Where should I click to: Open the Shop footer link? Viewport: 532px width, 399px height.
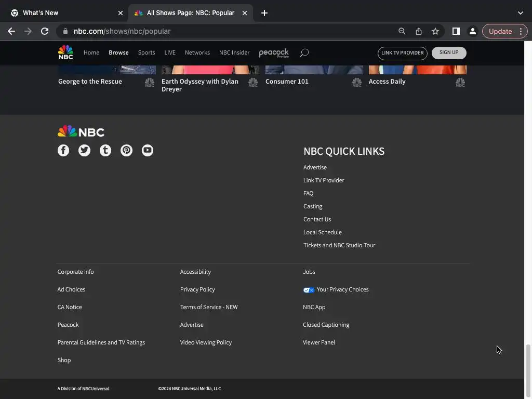[64, 360]
